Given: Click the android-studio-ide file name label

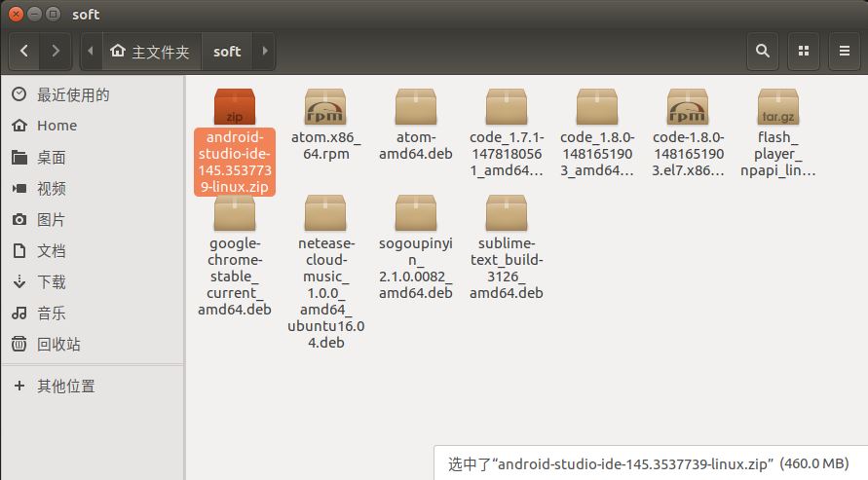Looking at the screenshot, I should pos(235,162).
